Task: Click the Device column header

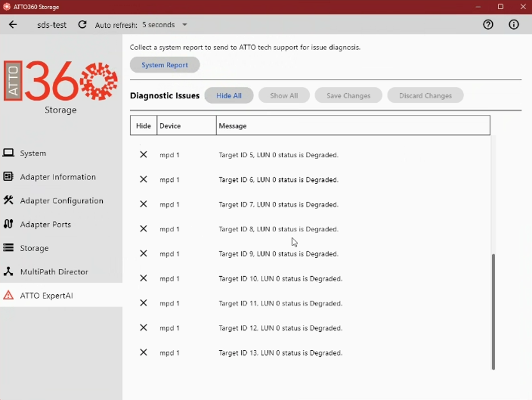Action: coord(187,126)
